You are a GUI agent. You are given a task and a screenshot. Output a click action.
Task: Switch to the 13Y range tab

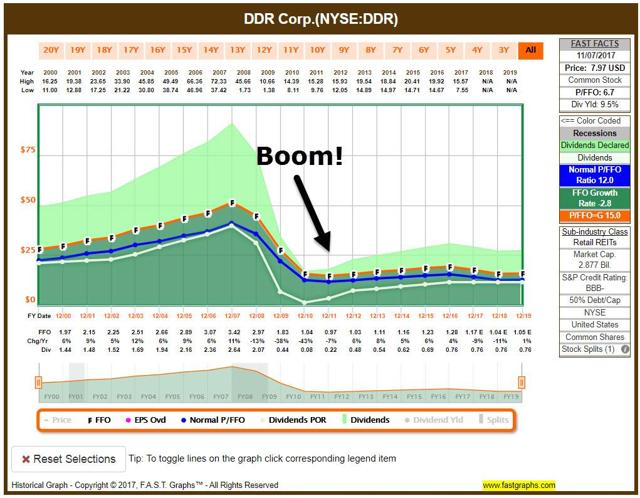point(237,50)
